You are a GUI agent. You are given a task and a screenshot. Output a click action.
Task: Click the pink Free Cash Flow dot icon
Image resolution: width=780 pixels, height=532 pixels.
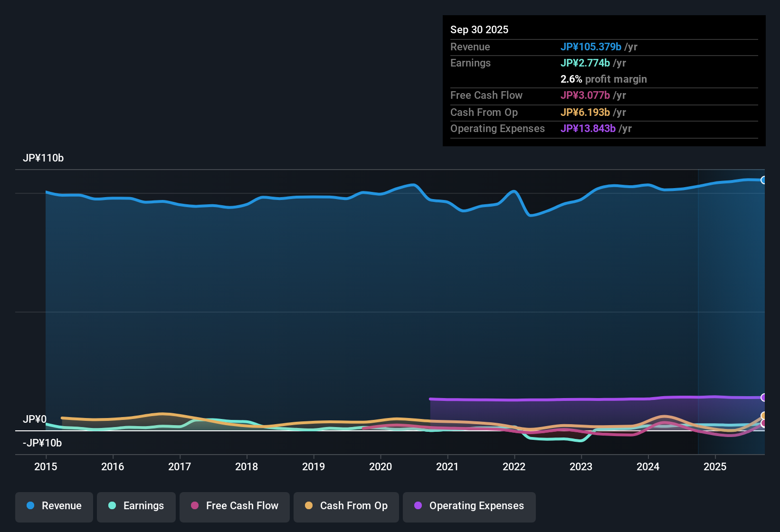[194, 506]
